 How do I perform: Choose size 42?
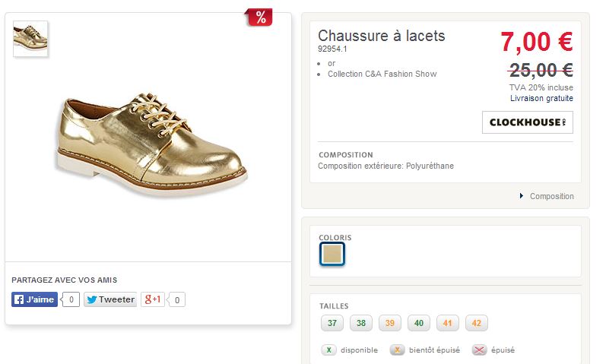click(476, 323)
